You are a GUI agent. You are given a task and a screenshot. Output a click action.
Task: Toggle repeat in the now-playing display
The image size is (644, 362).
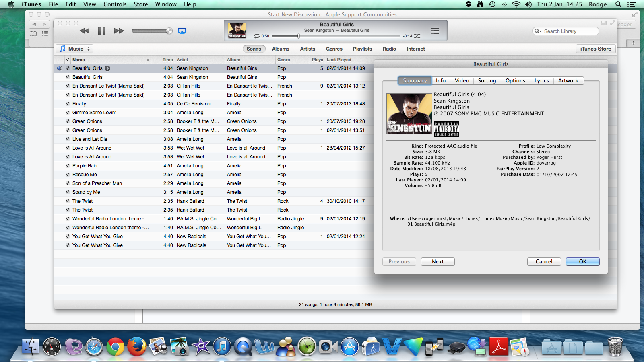[257, 36]
